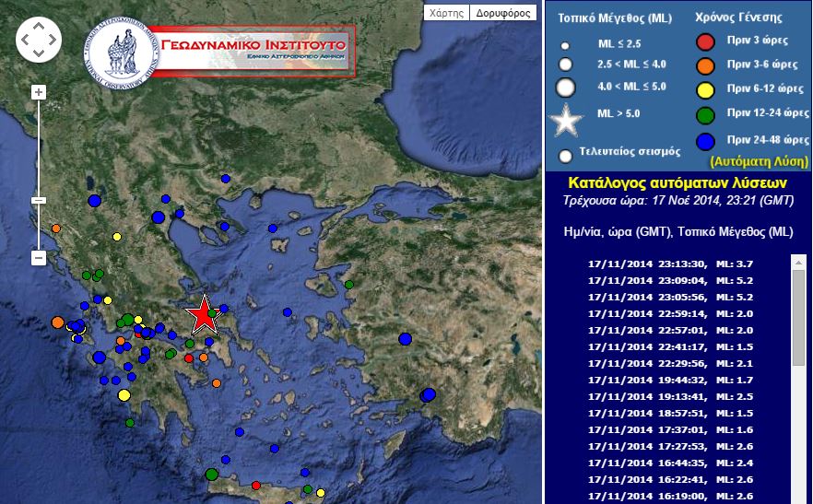Click the large yellow marker in Peloponnese
Viewport: 813px width, 504px height.
coord(124,395)
